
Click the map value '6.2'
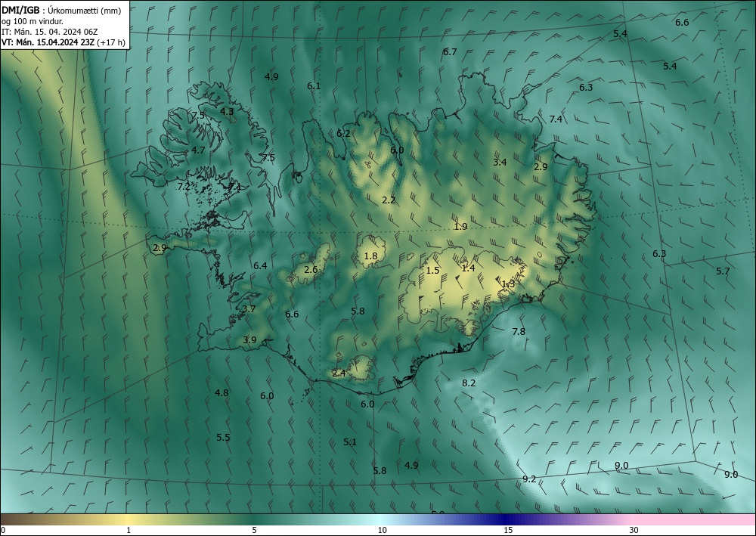point(343,133)
